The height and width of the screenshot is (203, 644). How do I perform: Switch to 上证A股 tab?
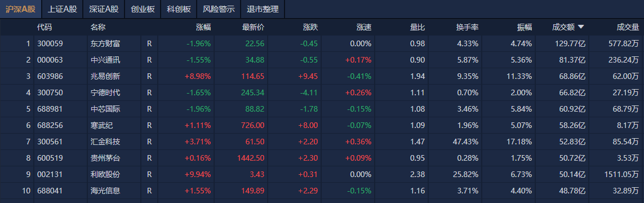(x=63, y=9)
